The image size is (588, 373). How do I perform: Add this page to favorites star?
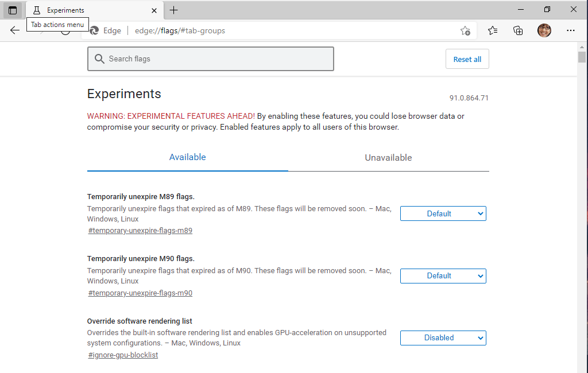point(465,31)
